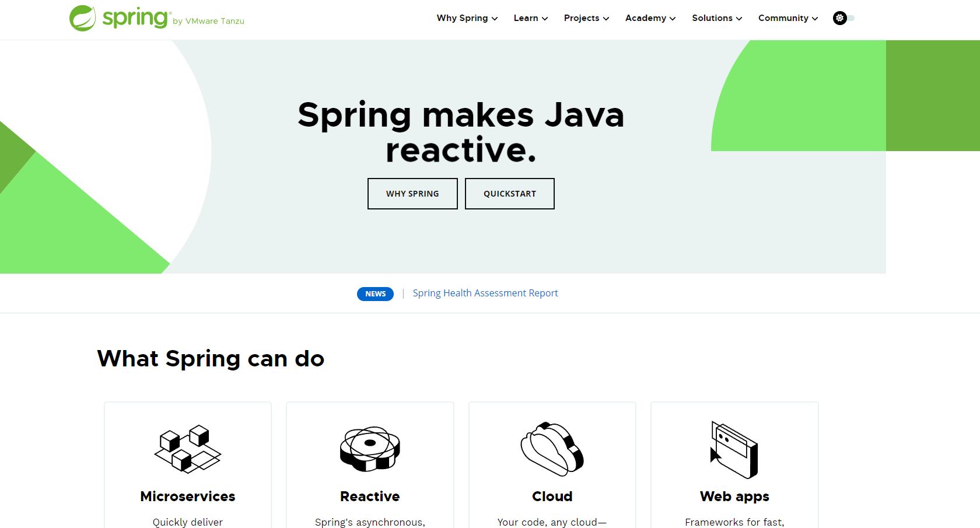Screen dimensions: 980x528
Task: Select the Cloud icon
Action: (x=552, y=449)
